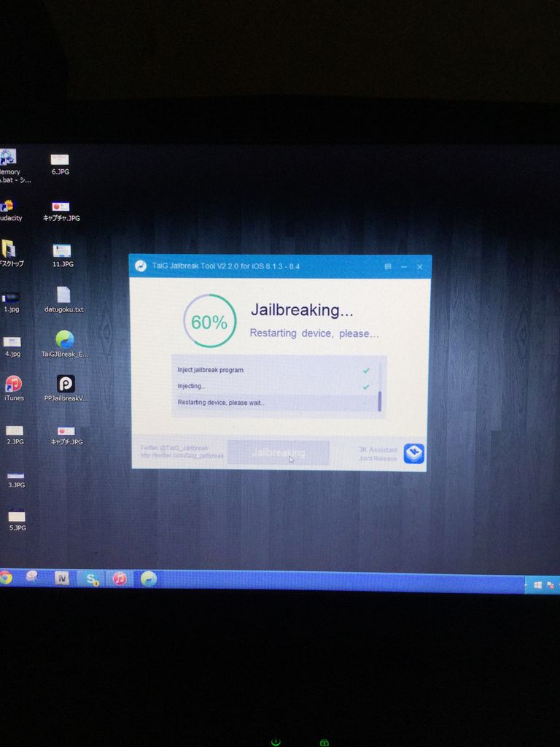
Task: Select the Audacity desktop shortcut
Action: 9,211
